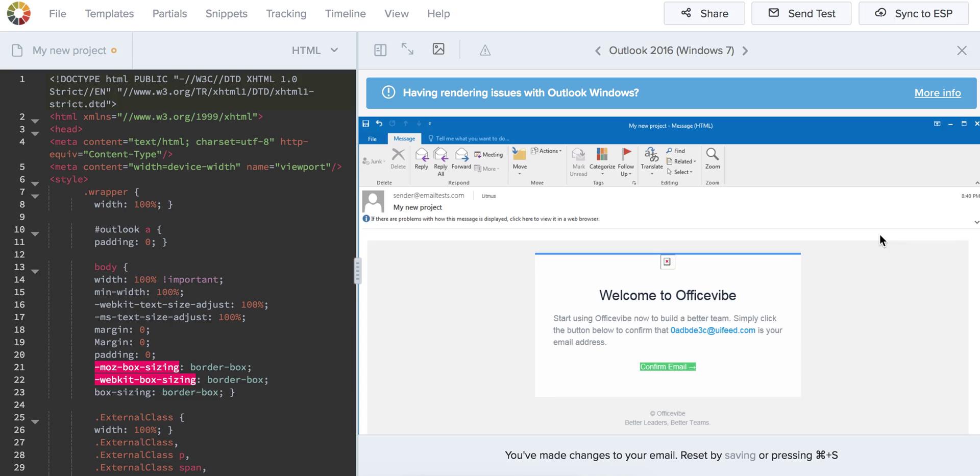The image size is (980, 476).
Task: Open the HTML language dropdown
Action: tap(315, 50)
